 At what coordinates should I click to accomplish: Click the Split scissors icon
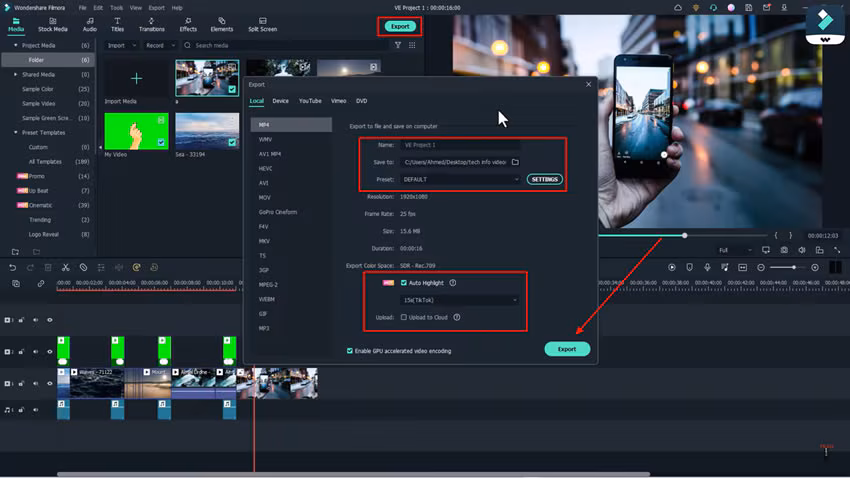(x=66, y=268)
